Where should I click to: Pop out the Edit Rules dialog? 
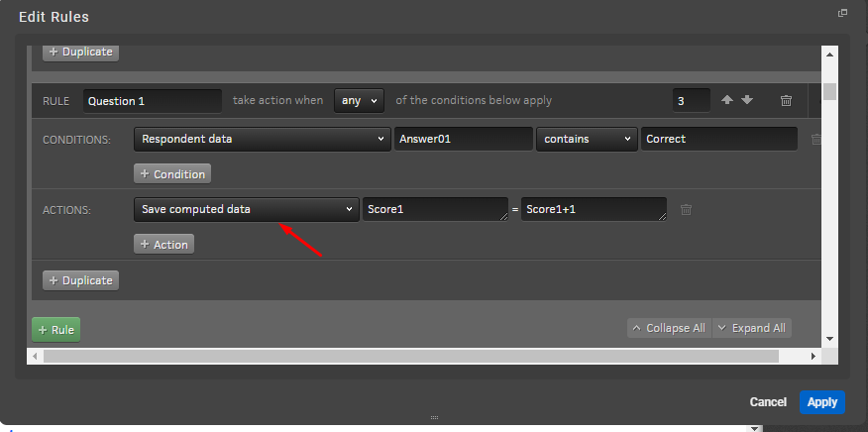tap(843, 13)
